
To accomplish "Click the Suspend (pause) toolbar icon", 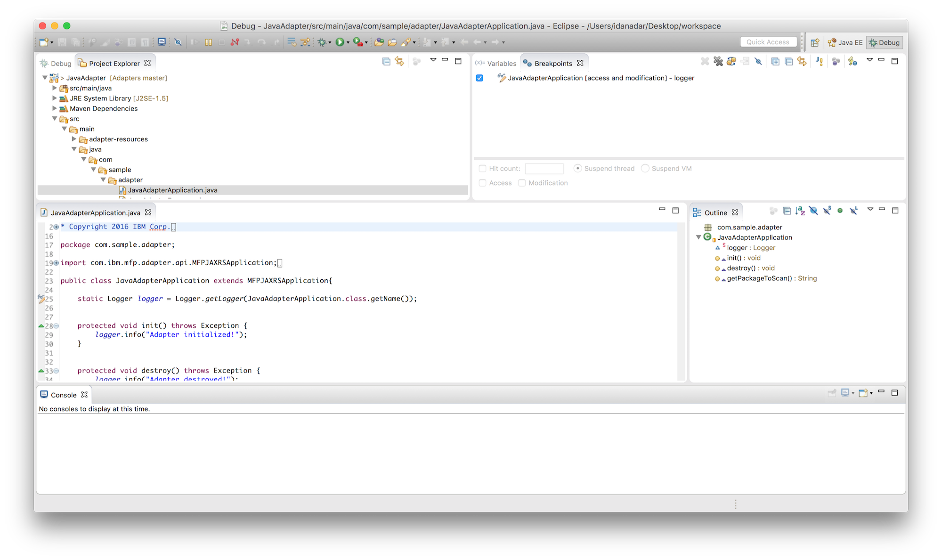I will click(208, 42).
